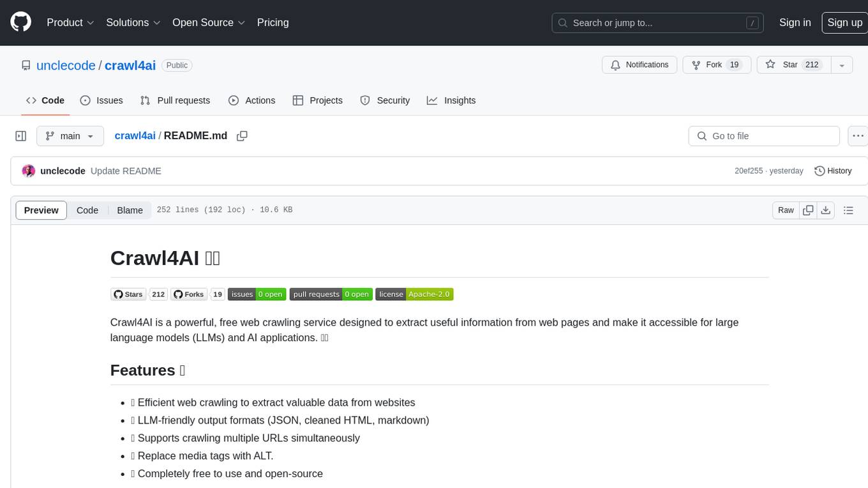
Task: Open the main branch dropdown
Action: (x=70, y=136)
